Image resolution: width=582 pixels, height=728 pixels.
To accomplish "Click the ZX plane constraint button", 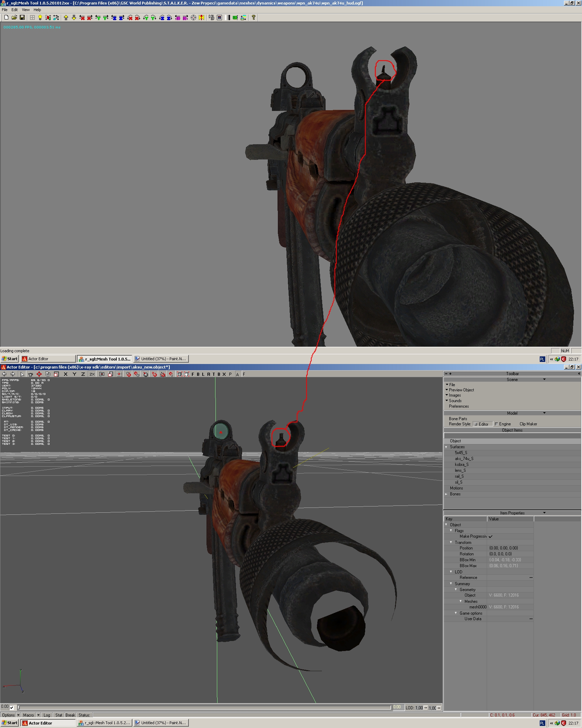I will (92, 374).
